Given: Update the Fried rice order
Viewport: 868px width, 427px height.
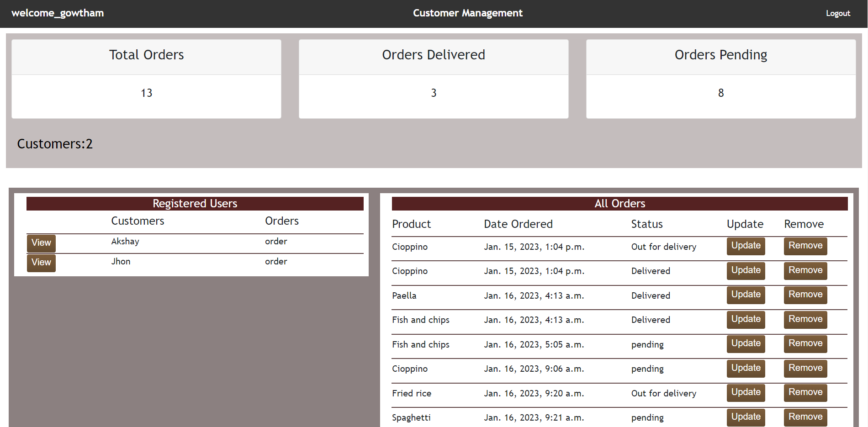Looking at the screenshot, I should (x=746, y=392).
